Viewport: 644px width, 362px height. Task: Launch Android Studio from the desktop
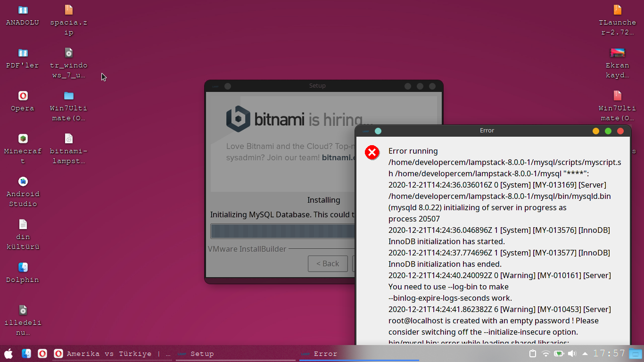pyautogui.click(x=23, y=181)
